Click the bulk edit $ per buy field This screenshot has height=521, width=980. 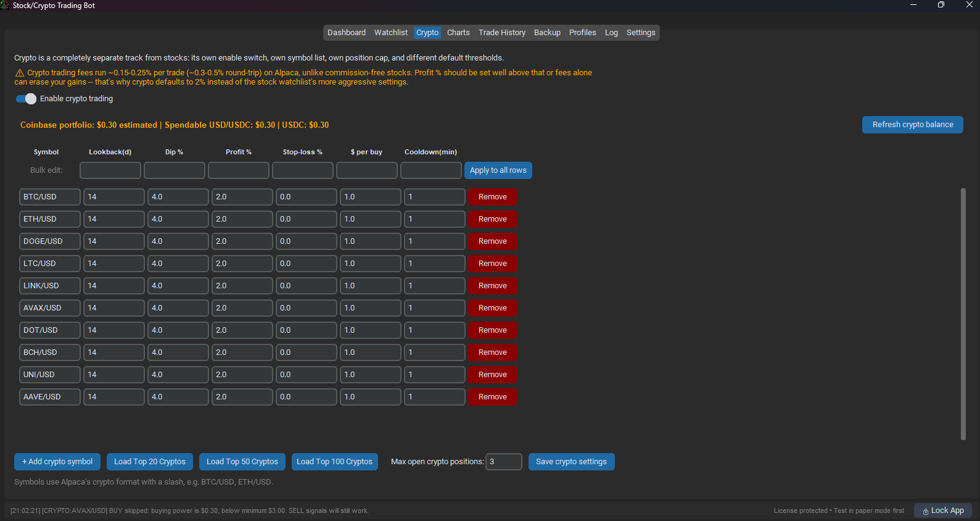pyautogui.click(x=367, y=170)
